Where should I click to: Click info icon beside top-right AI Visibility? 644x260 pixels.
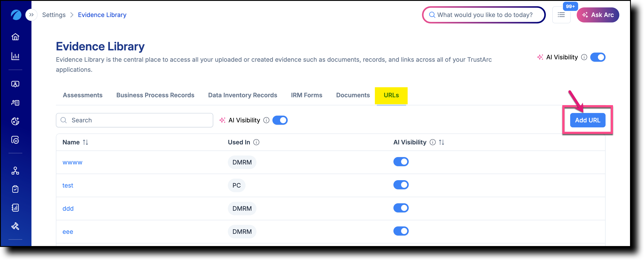(x=584, y=57)
